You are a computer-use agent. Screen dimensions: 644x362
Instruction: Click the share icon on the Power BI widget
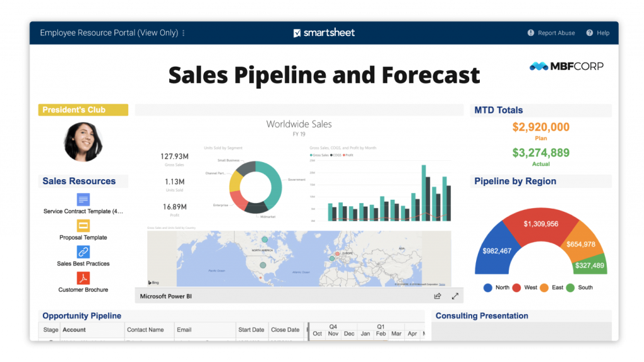click(x=437, y=295)
